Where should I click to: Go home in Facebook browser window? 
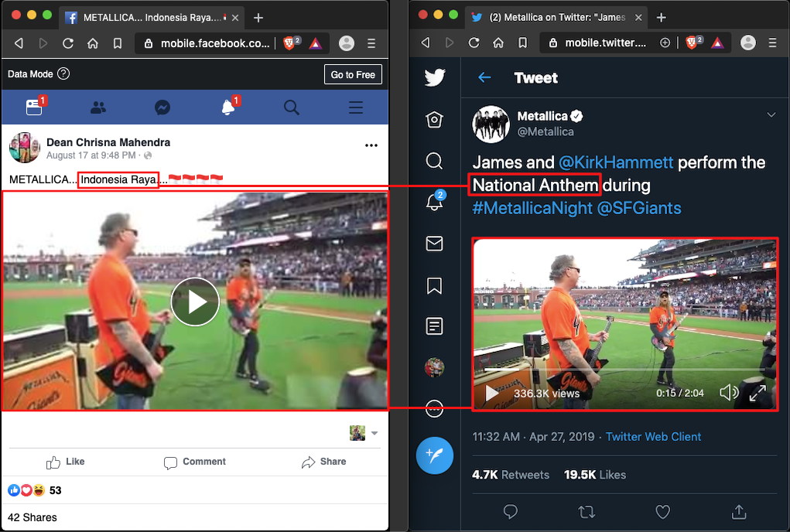(93, 43)
